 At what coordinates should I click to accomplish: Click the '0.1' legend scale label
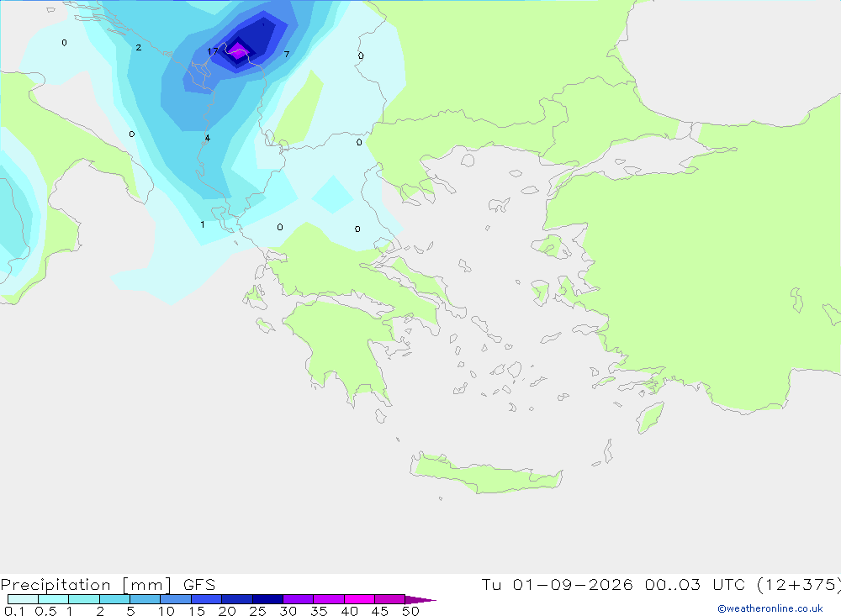click(x=14, y=611)
